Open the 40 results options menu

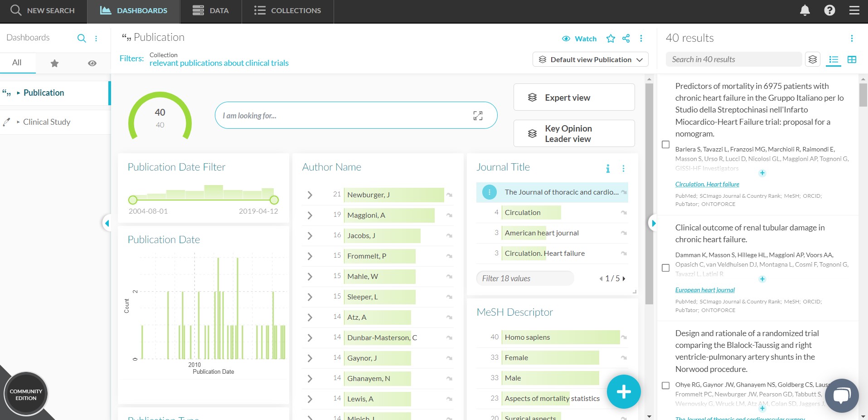click(852, 39)
